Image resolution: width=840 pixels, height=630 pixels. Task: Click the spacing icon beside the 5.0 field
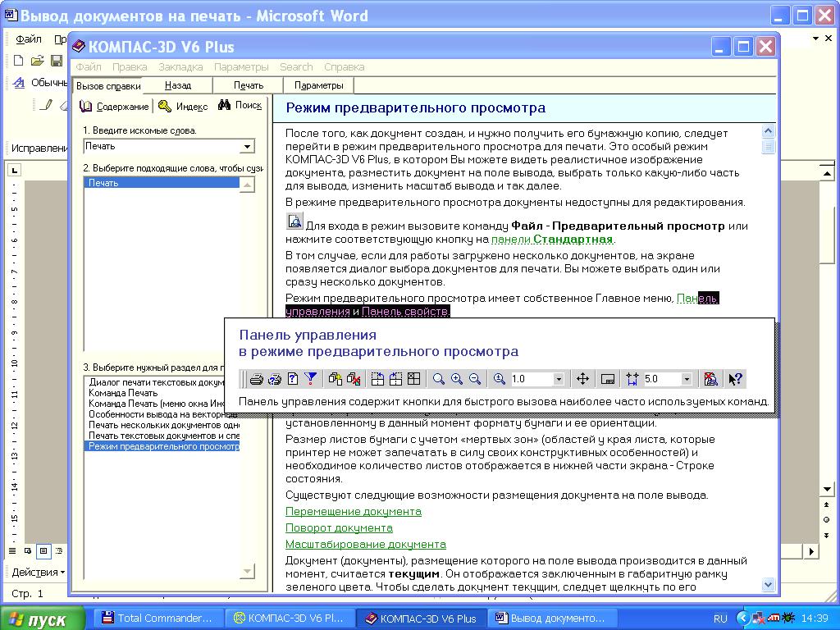(x=632, y=379)
